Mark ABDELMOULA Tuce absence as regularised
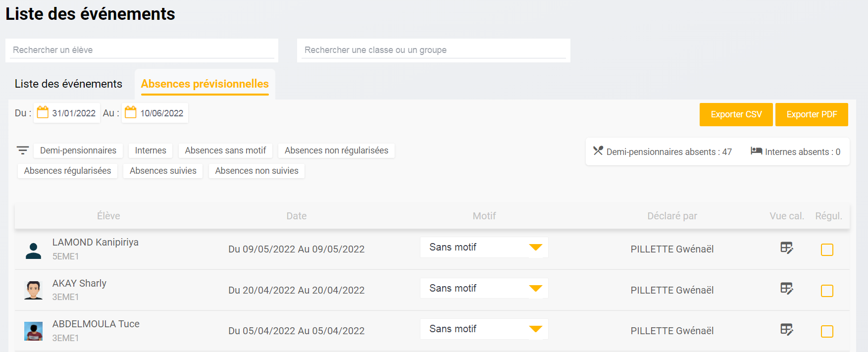 click(827, 331)
